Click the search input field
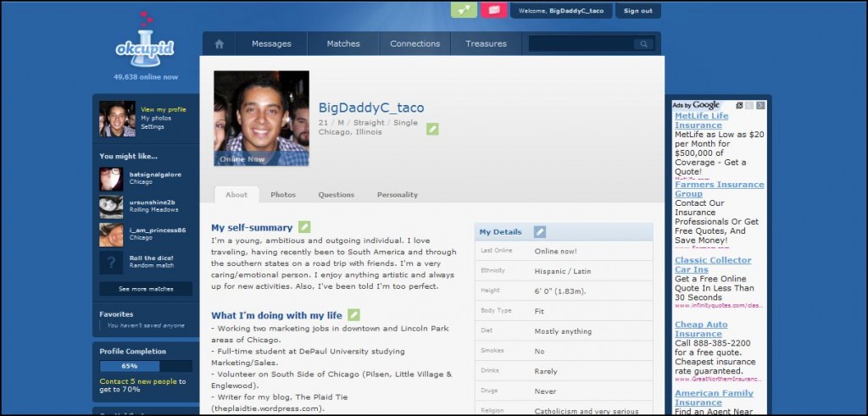 click(581, 44)
